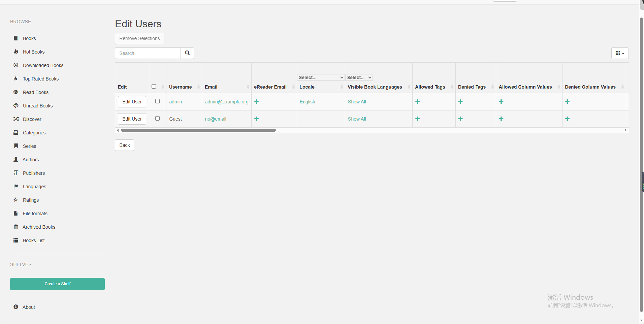The height and width of the screenshot is (324, 644).
Task: Sort table by Allowed Tags column
Action: click(x=434, y=87)
